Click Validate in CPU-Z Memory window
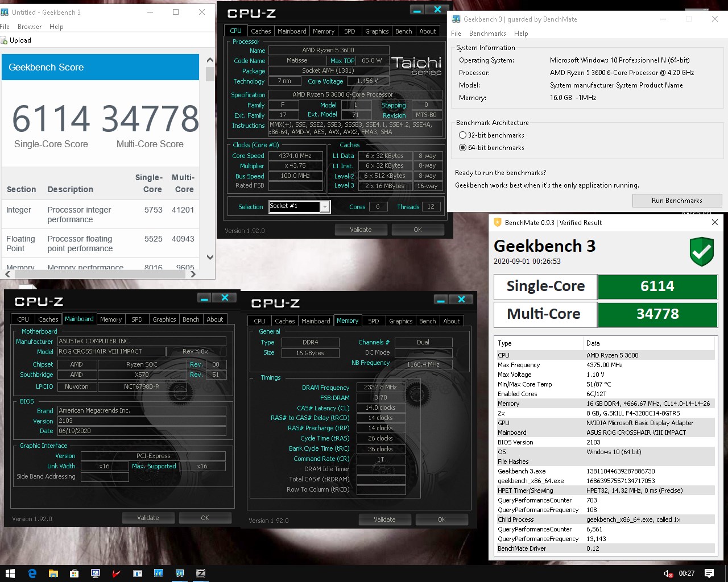 tap(384, 519)
